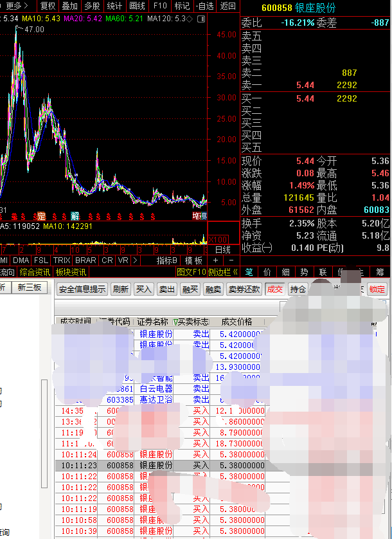The height and width of the screenshot is (539, 392).
Task: Click the 卖一 5.44 ask price
Action: 305,85
